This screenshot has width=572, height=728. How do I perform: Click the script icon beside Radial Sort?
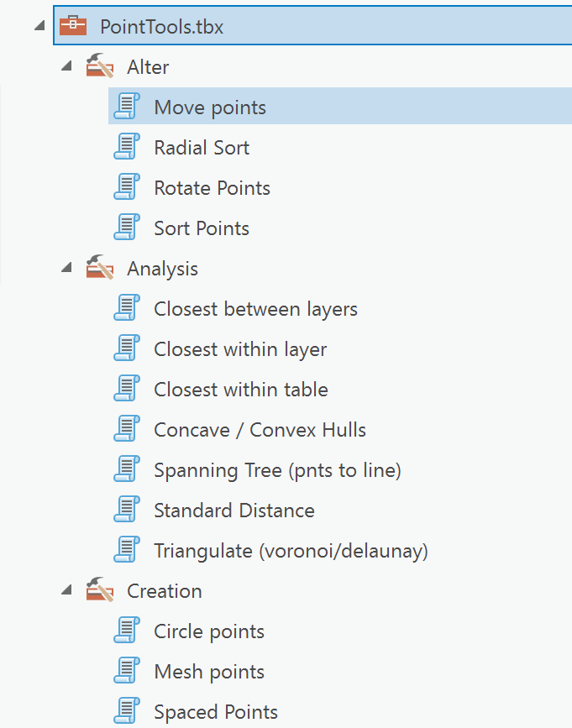tap(127, 147)
